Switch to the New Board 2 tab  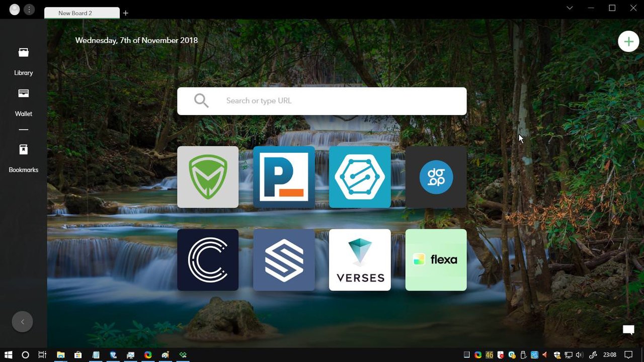click(82, 13)
